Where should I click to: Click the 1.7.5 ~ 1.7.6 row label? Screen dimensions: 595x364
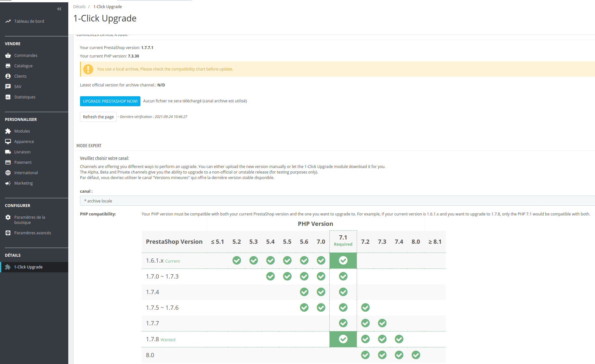(162, 308)
